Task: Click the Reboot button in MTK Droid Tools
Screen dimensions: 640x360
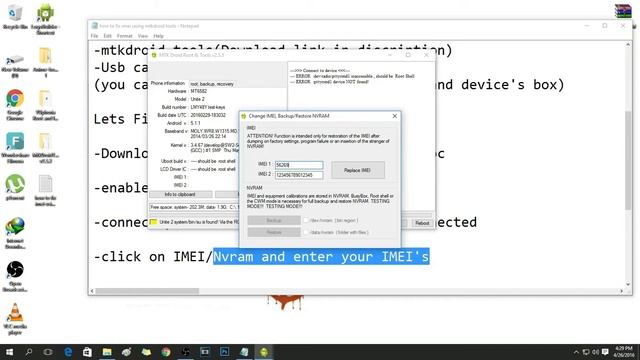Action: coord(422,223)
